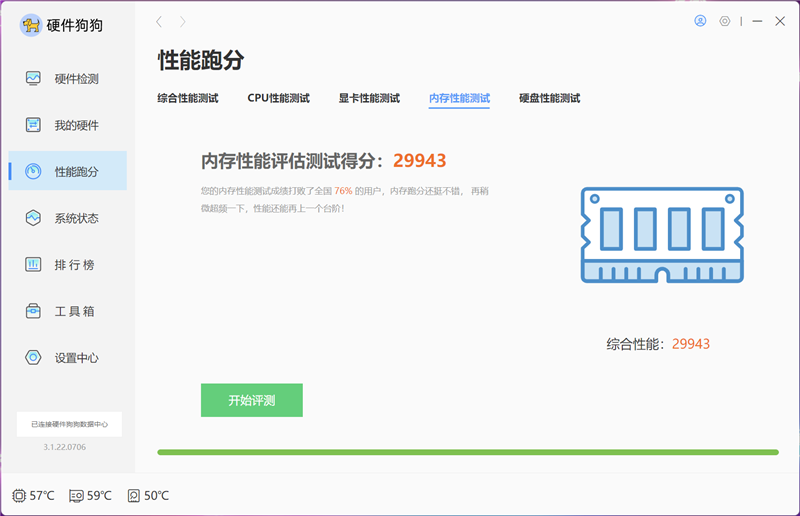The width and height of the screenshot is (800, 516).
Task: Click the settings gear icon in title bar
Action: click(725, 21)
